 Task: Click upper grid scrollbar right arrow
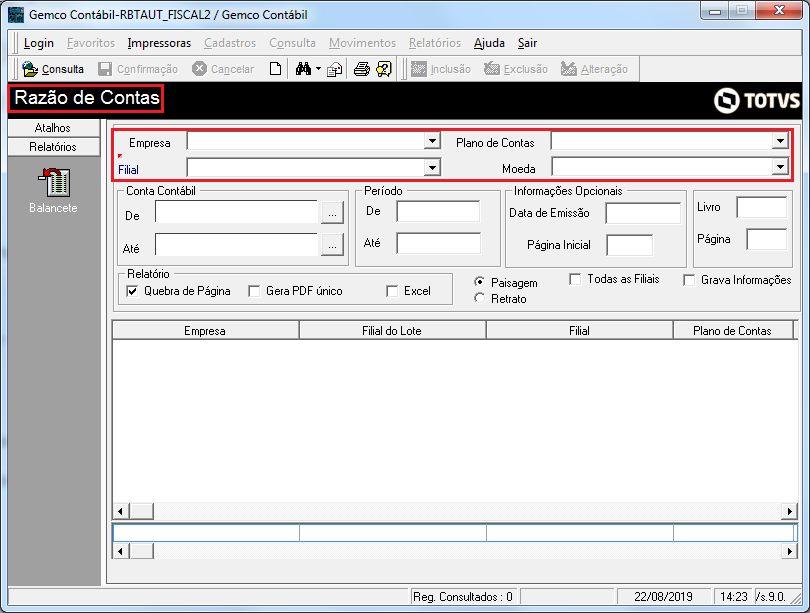(789, 511)
